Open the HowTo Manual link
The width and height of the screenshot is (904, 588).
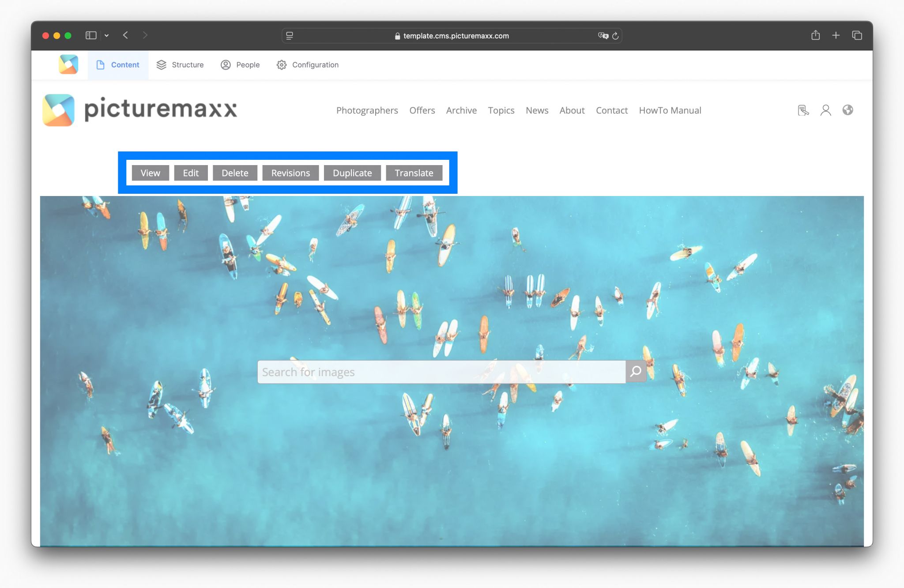click(670, 110)
